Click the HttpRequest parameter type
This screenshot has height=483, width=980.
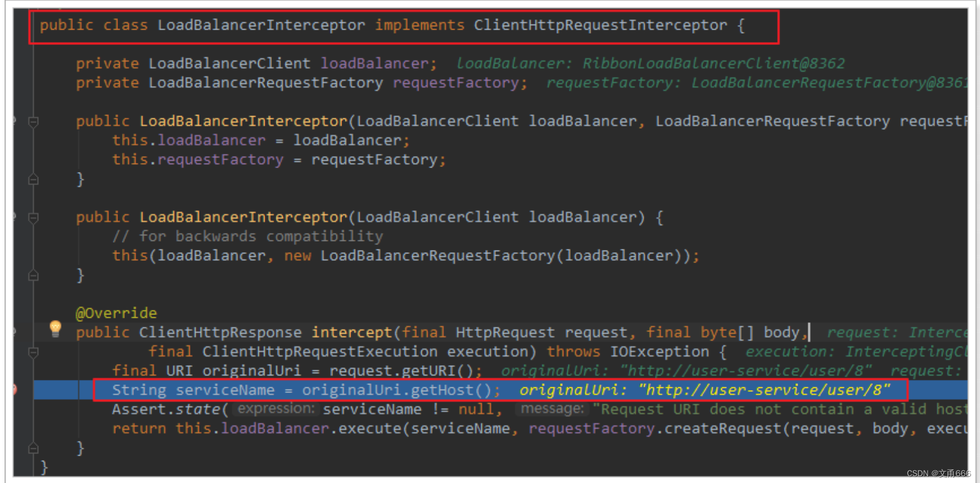pos(505,332)
